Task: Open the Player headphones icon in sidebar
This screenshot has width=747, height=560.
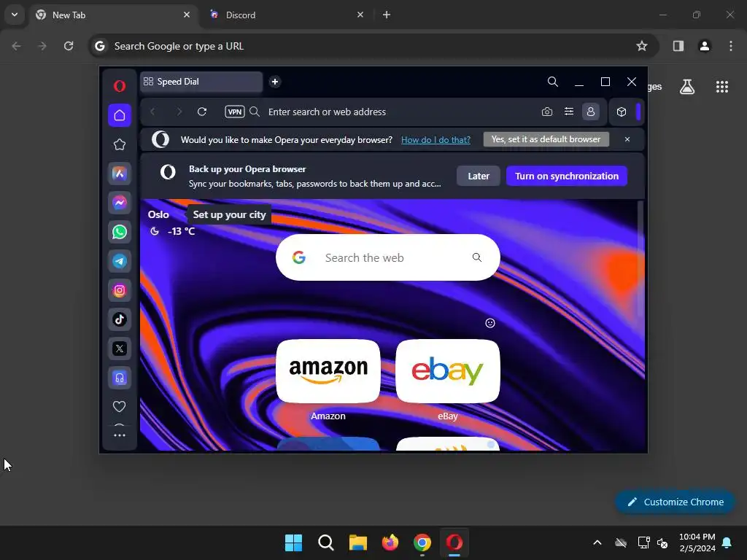Action: pyautogui.click(x=120, y=378)
